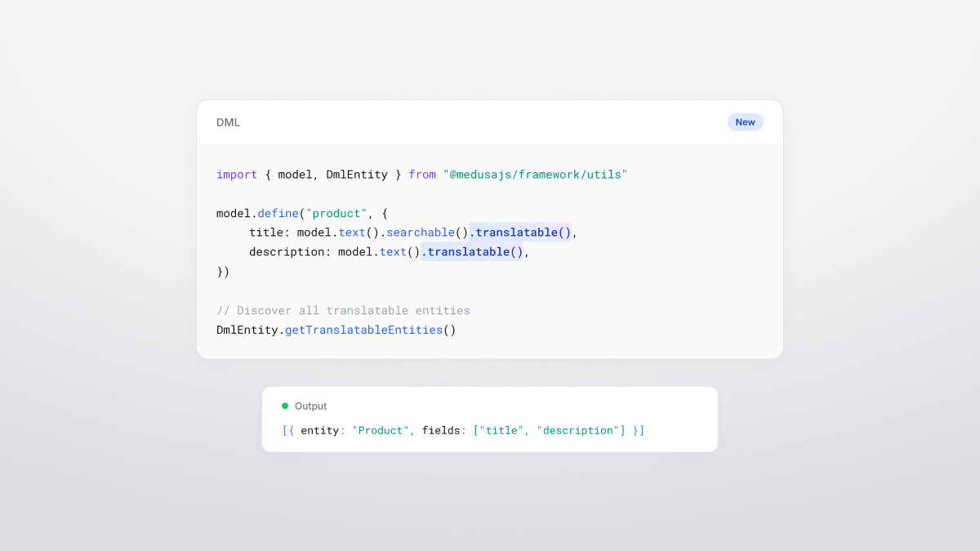Click the green Output status dot
Viewport: 980px width, 551px height.
pos(284,406)
